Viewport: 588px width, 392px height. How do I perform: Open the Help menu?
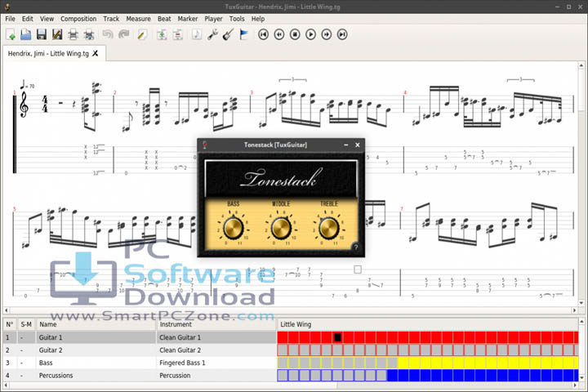tap(258, 19)
